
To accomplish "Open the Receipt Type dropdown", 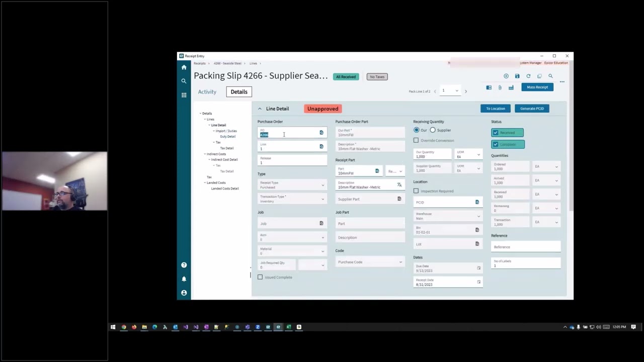I will pyautogui.click(x=292, y=185).
